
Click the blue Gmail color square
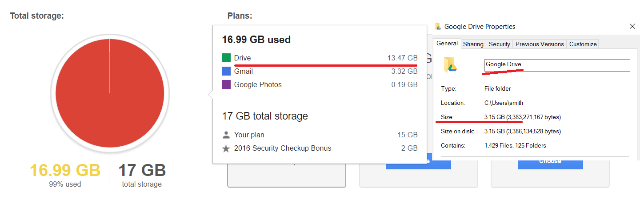226,71
